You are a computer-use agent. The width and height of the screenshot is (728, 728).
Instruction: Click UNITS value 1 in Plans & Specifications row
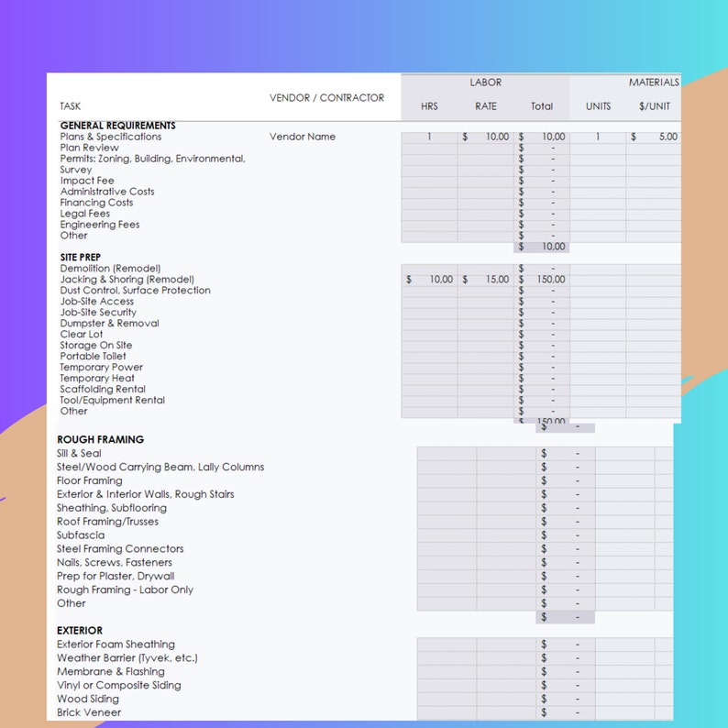tap(598, 137)
